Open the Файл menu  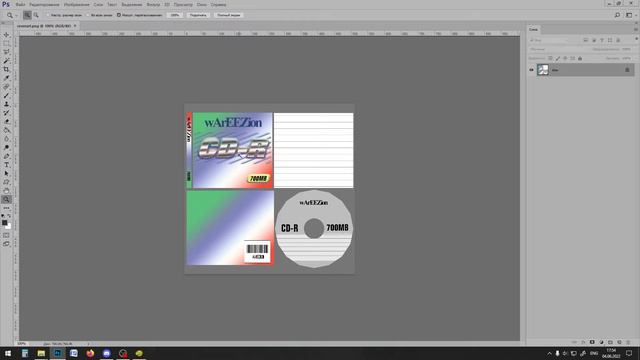click(20, 4)
